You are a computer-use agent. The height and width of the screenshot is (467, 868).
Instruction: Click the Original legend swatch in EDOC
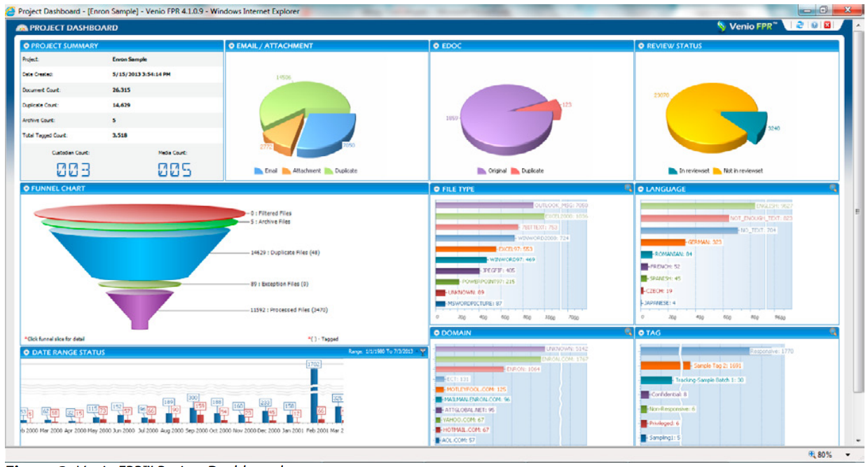[x=482, y=171]
